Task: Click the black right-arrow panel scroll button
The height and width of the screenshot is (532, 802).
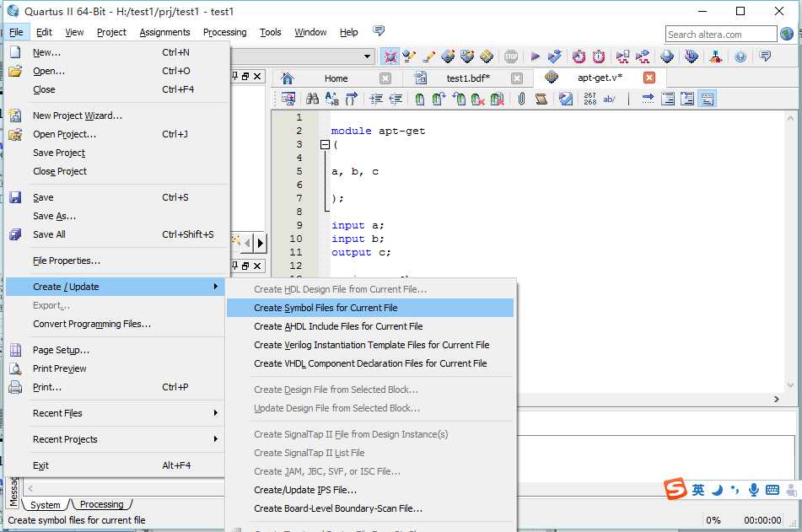Action: (261, 243)
